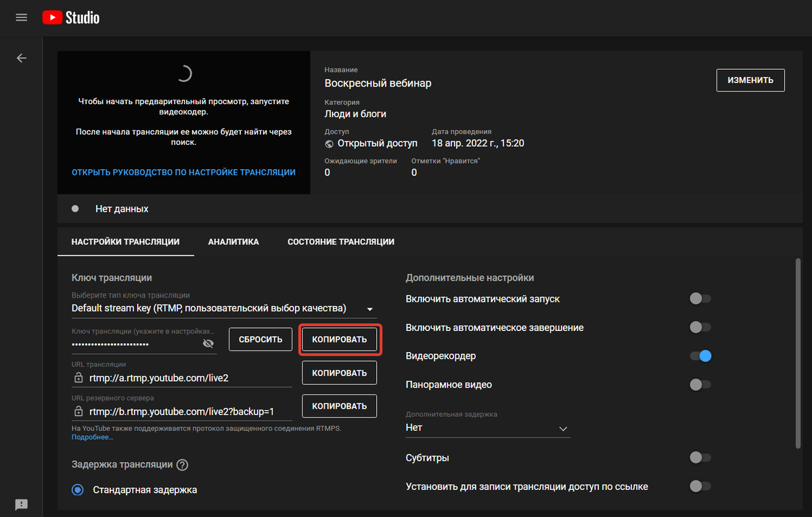Click the Изменить button
Screen dimensions: 812x517
click(750, 80)
